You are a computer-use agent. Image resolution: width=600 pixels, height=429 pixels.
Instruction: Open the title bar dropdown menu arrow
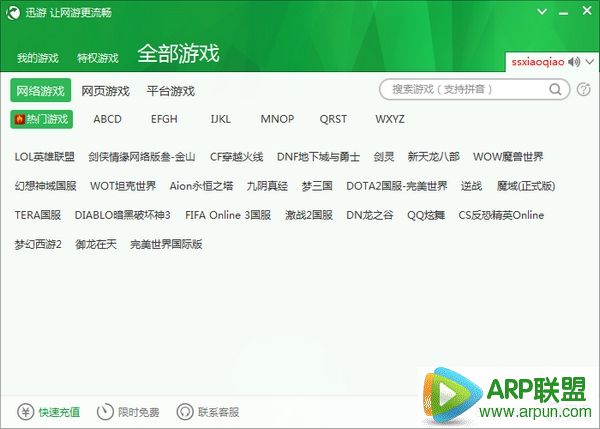[542, 12]
